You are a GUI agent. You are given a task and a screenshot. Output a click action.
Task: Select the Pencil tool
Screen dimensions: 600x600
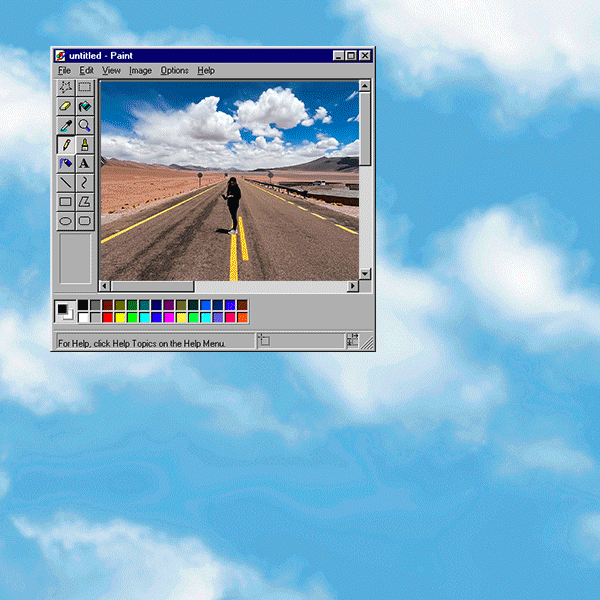(65, 145)
